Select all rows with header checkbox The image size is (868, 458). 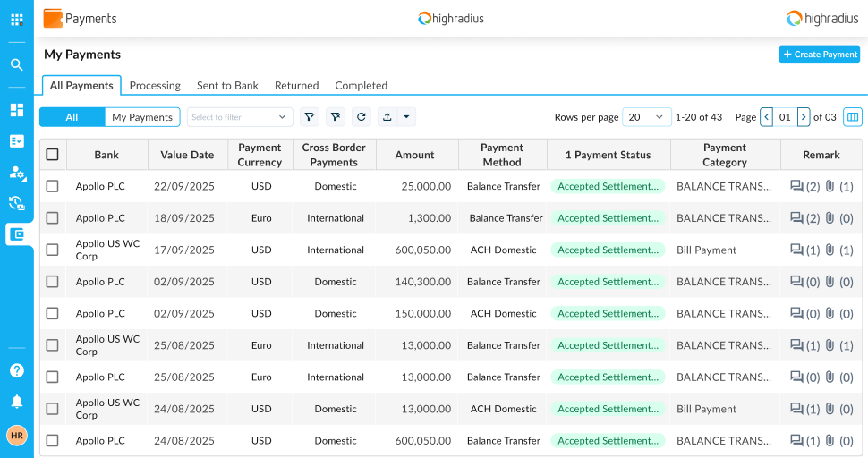pos(53,155)
